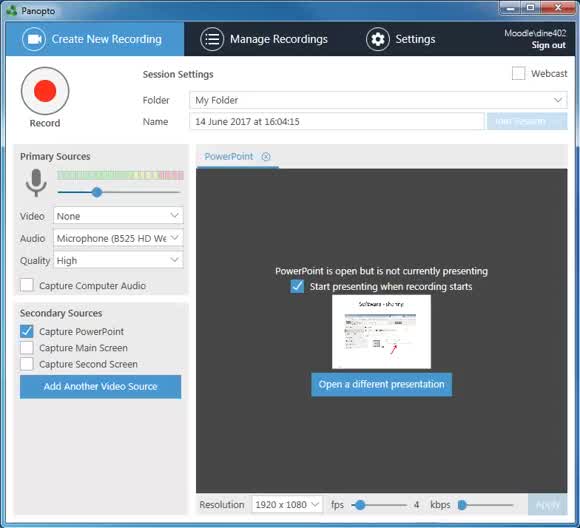Click the session Name input field

click(x=337, y=121)
